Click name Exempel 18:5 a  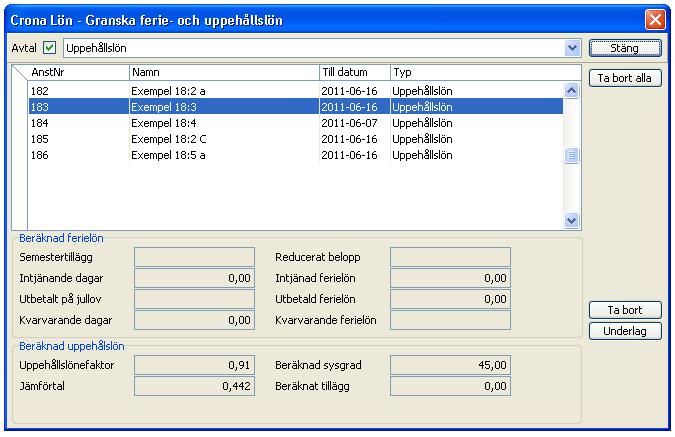pyautogui.click(x=168, y=155)
